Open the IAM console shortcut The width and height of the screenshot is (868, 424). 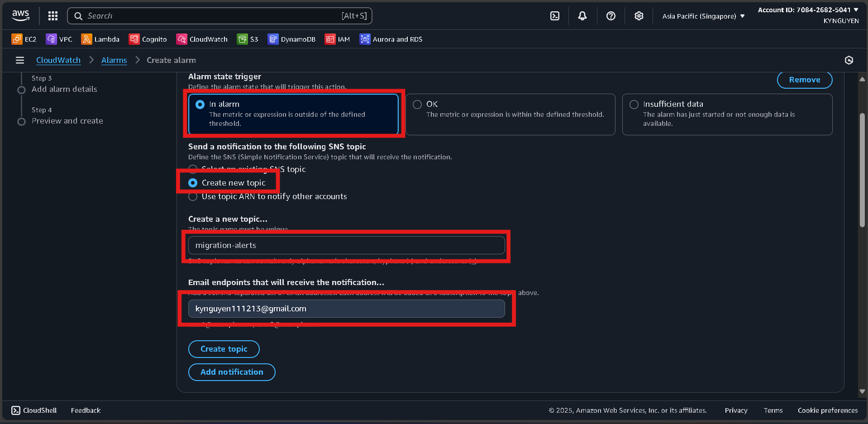pyautogui.click(x=337, y=39)
